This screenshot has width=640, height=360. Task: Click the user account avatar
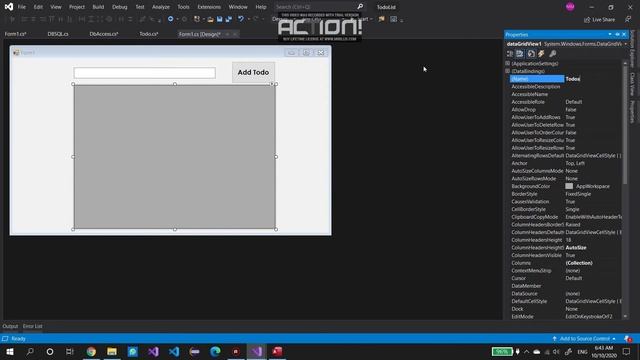[x=570, y=7]
